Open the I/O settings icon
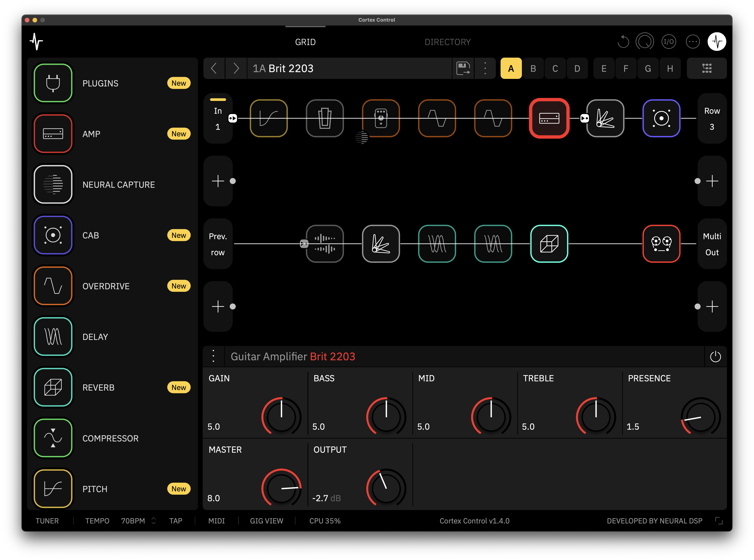 coord(668,42)
